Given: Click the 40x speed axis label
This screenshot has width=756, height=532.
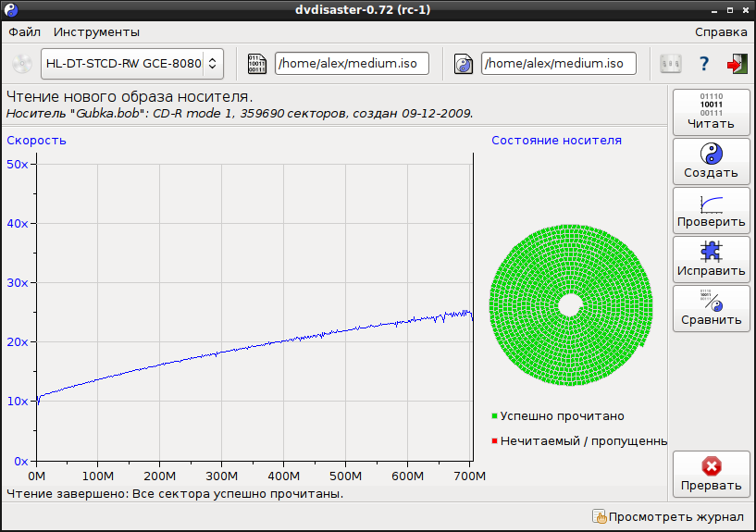Looking at the screenshot, I should (x=18, y=224).
